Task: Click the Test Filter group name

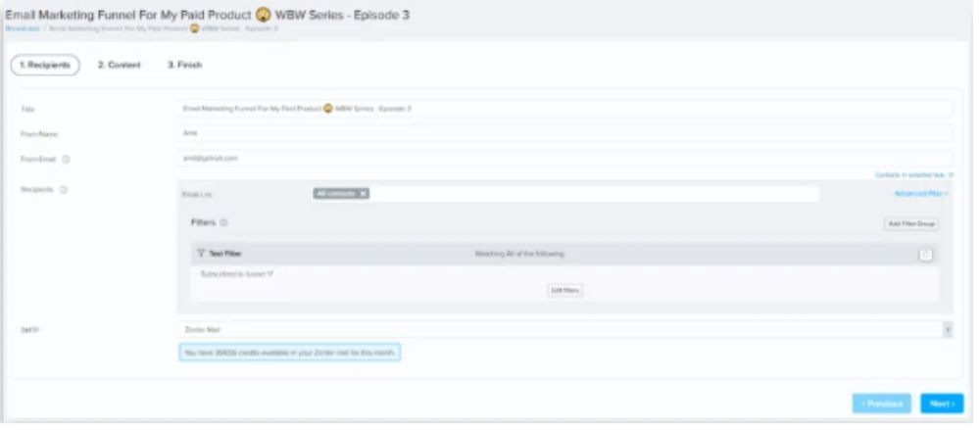Action: click(225, 254)
